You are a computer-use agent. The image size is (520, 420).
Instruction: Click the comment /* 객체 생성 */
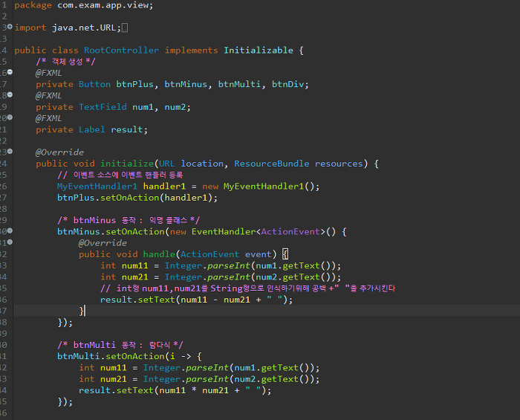tap(65, 62)
